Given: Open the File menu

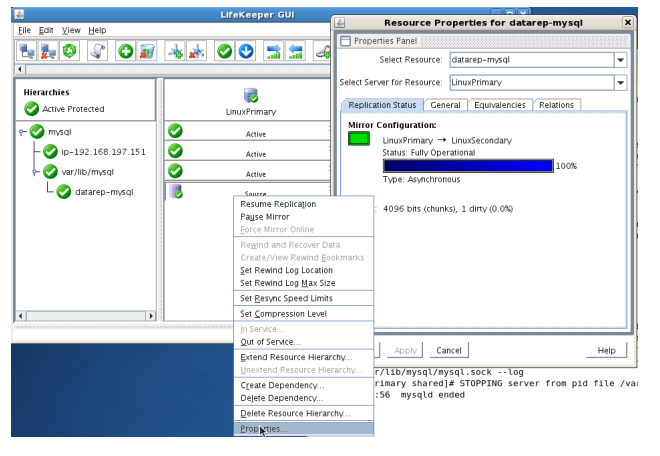Looking at the screenshot, I should [24, 30].
